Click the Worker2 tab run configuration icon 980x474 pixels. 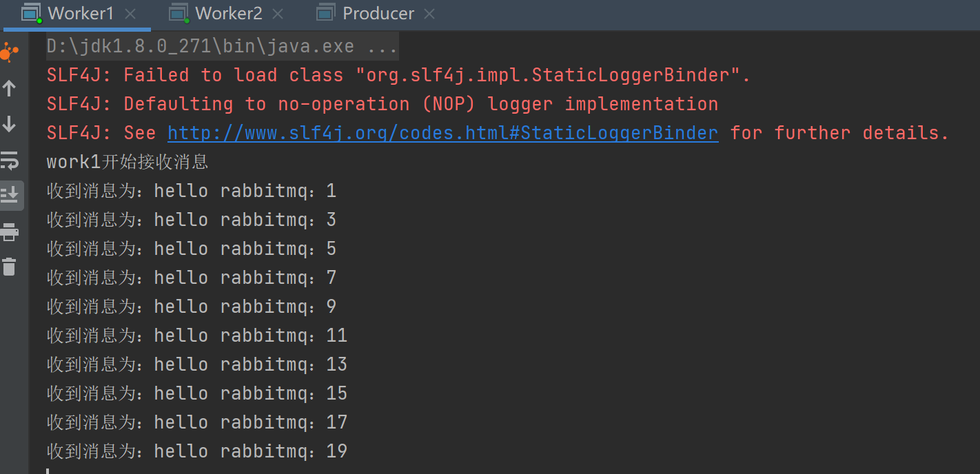coord(179,13)
